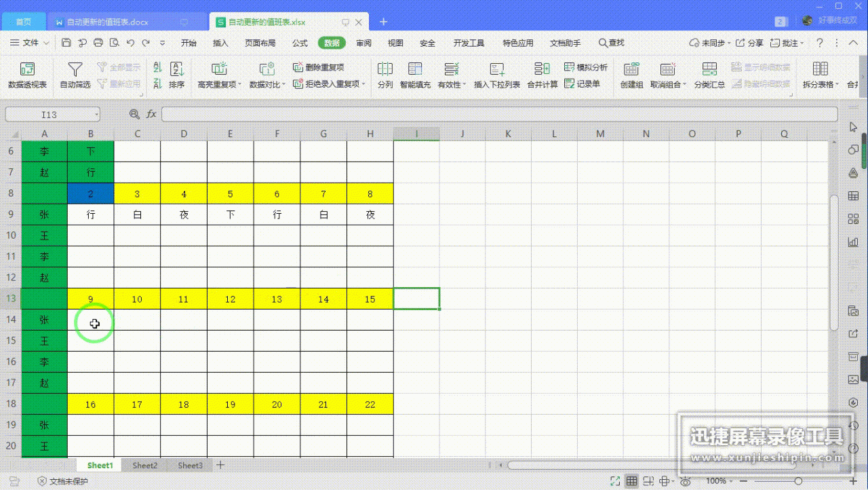Select normal grid view in status bar
The height and width of the screenshot is (490, 868).
[x=631, y=481]
